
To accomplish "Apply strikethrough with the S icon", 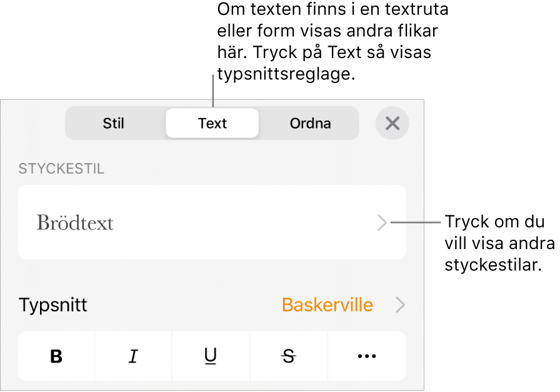I will [288, 356].
